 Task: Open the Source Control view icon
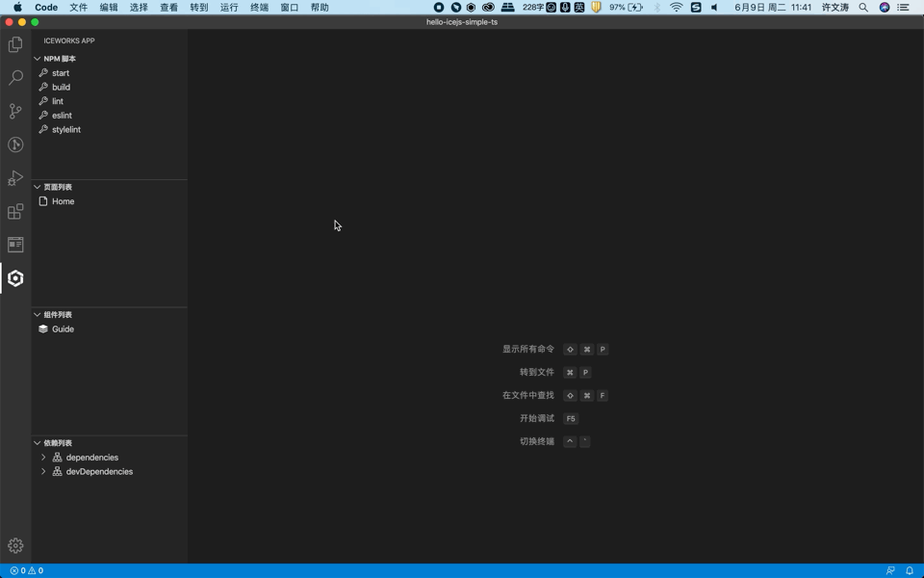click(x=15, y=111)
